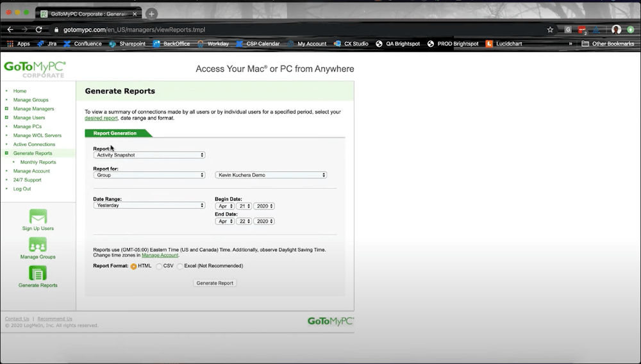The height and width of the screenshot is (364, 641).
Task: Click the site lock icon in address bar
Action: [x=56, y=30]
